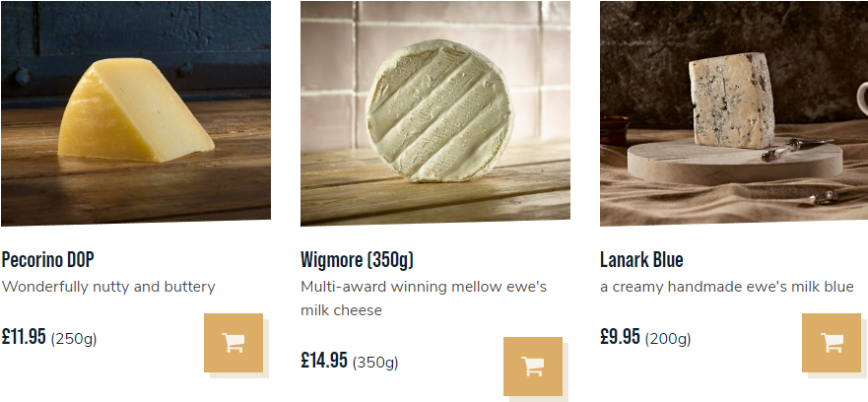This screenshot has width=868, height=402.
Task: Click the round wooden board under Lanark Blue
Action: tap(735, 162)
